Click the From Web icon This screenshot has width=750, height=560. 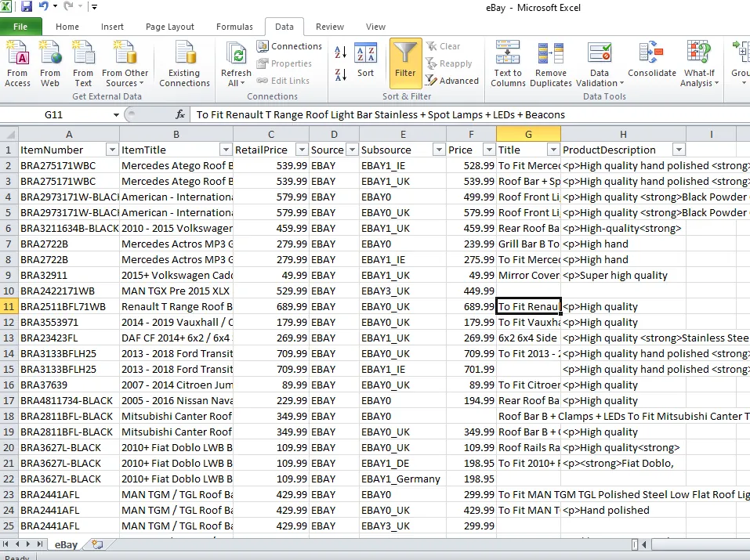(49, 64)
